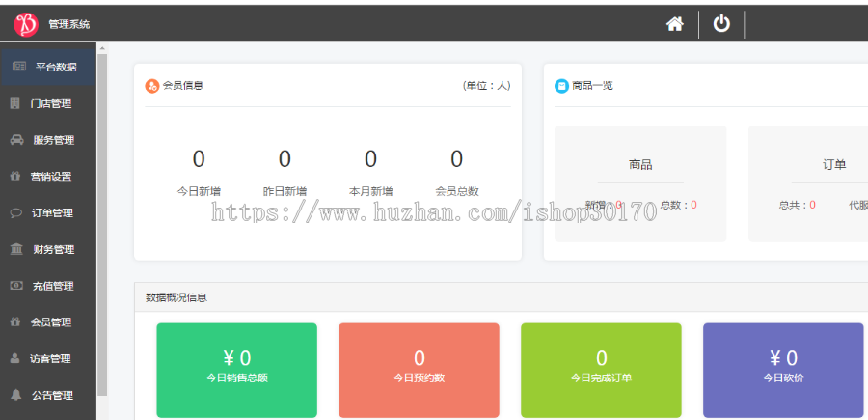This screenshot has height=420, width=868.
Task: Click the home icon in top bar
Action: 674,24
